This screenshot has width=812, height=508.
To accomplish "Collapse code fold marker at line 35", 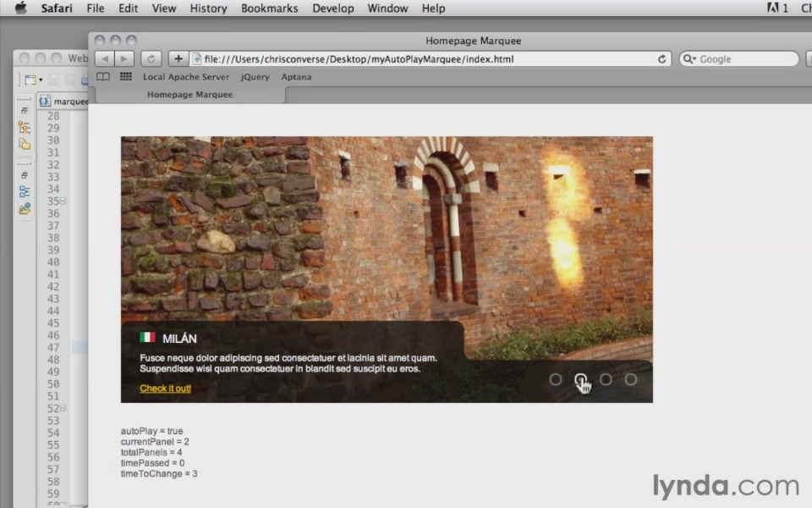I will [x=63, y=202].
